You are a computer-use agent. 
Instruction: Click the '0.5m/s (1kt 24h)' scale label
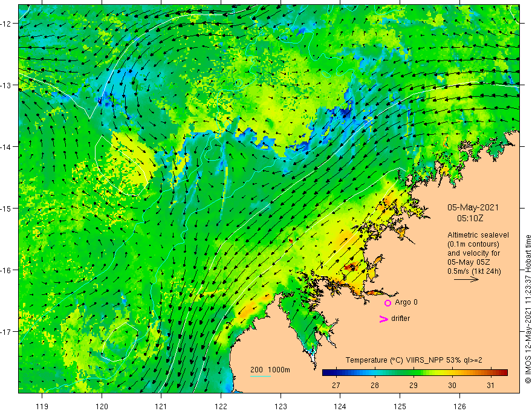[475, 271]
